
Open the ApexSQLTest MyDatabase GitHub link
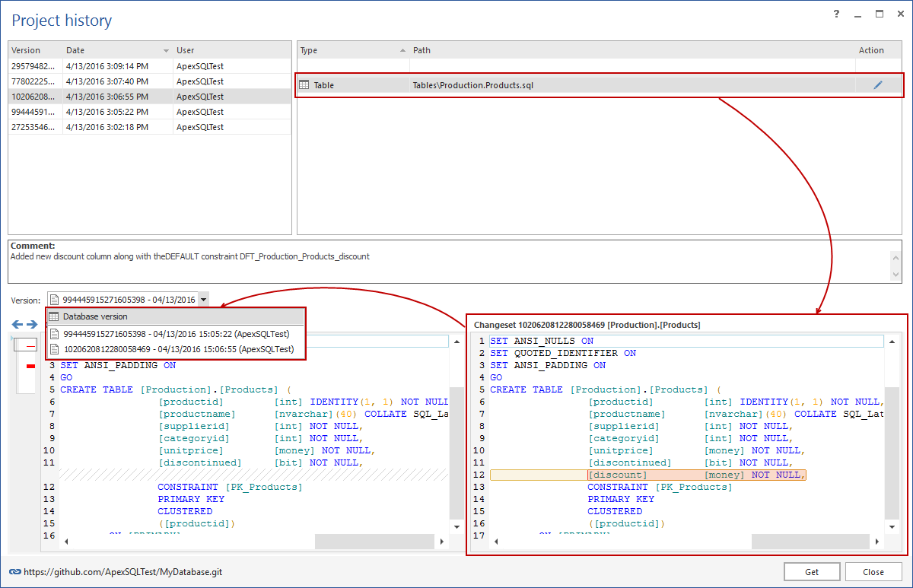point(122,572)
